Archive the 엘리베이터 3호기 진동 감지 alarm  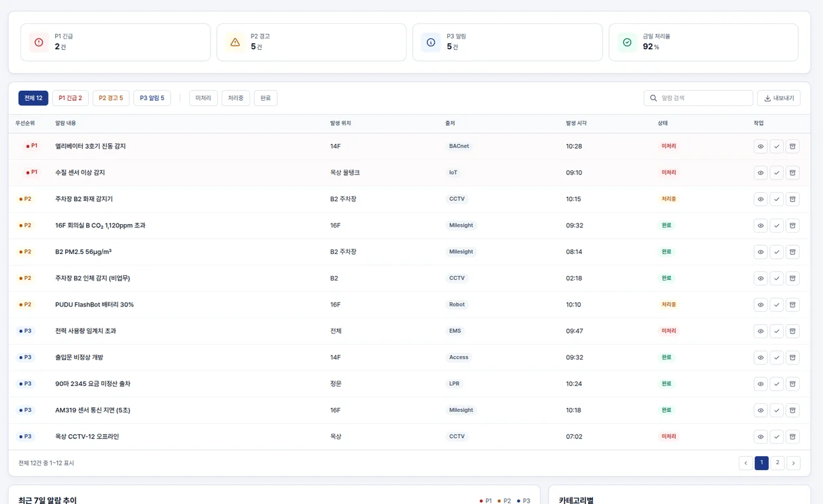(792, 146)
